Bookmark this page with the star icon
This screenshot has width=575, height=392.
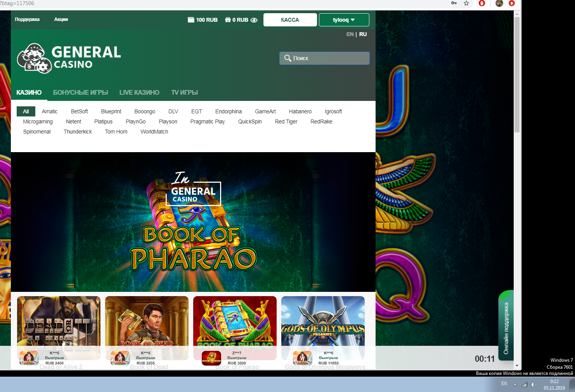(466, 3)
